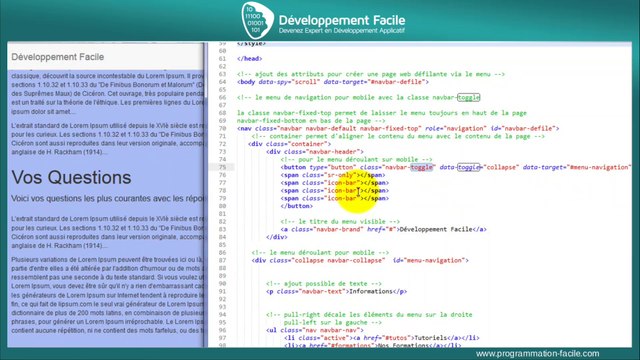Image resolution: width=640 pixels, height=360 pixels.
Task: Click the div class="collapse navbar-collapse" line
Action: pos(360,260)
